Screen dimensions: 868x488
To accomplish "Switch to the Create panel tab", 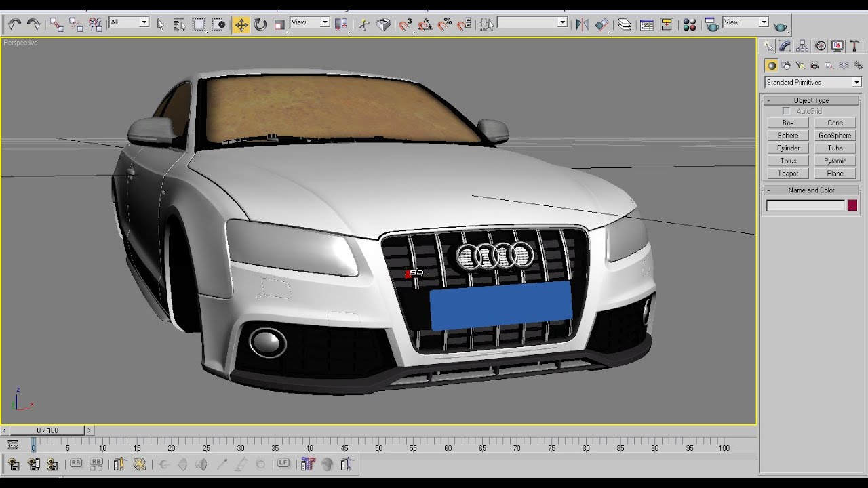I will (768, 46).
